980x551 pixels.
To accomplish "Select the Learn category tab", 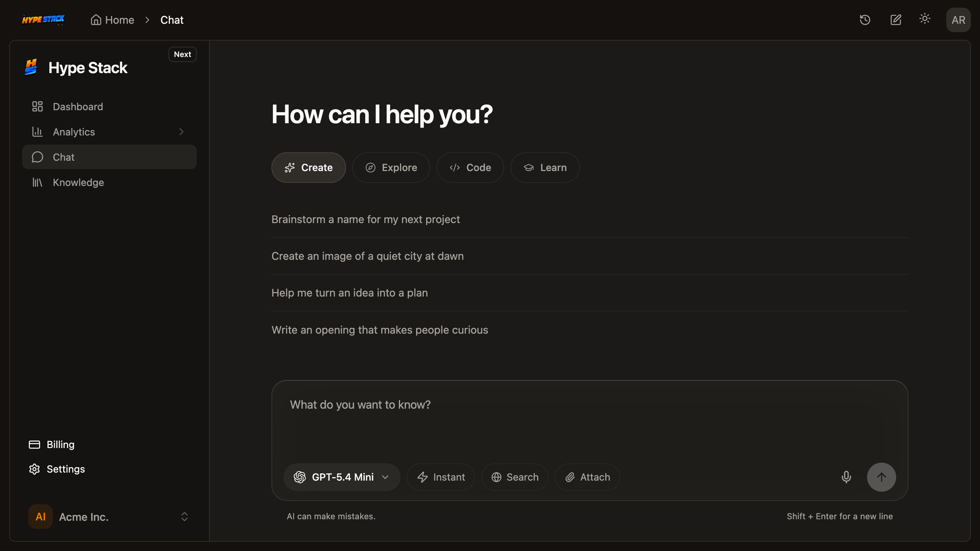I will click(545, 168).
